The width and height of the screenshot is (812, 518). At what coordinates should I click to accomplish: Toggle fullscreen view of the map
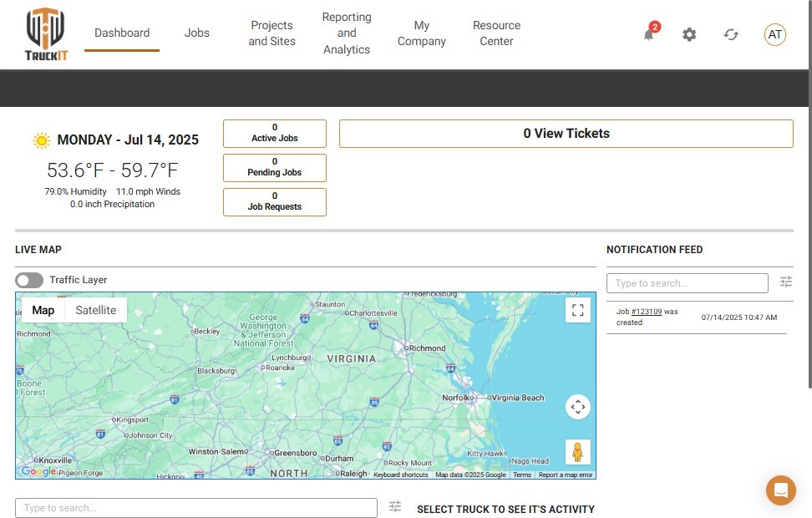pos(578,310)
